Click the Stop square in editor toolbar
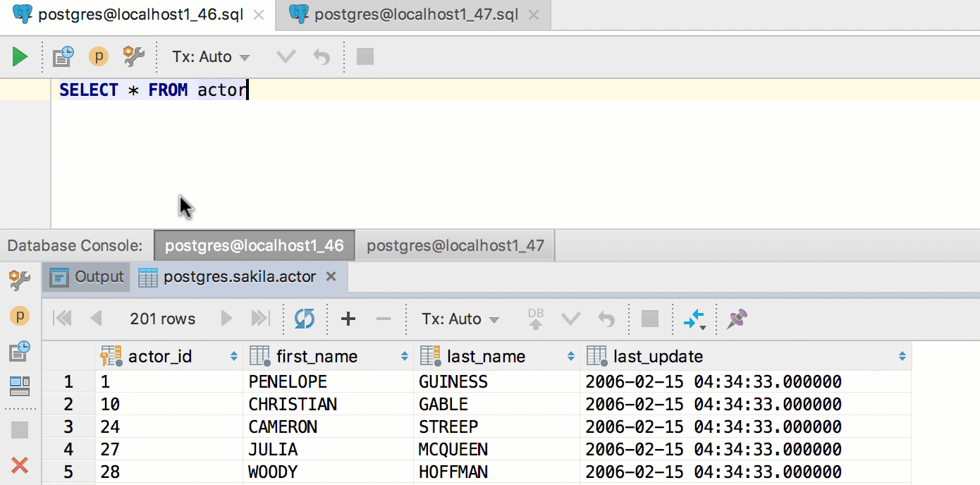The image size is (980, 485). tap(365, 56)
